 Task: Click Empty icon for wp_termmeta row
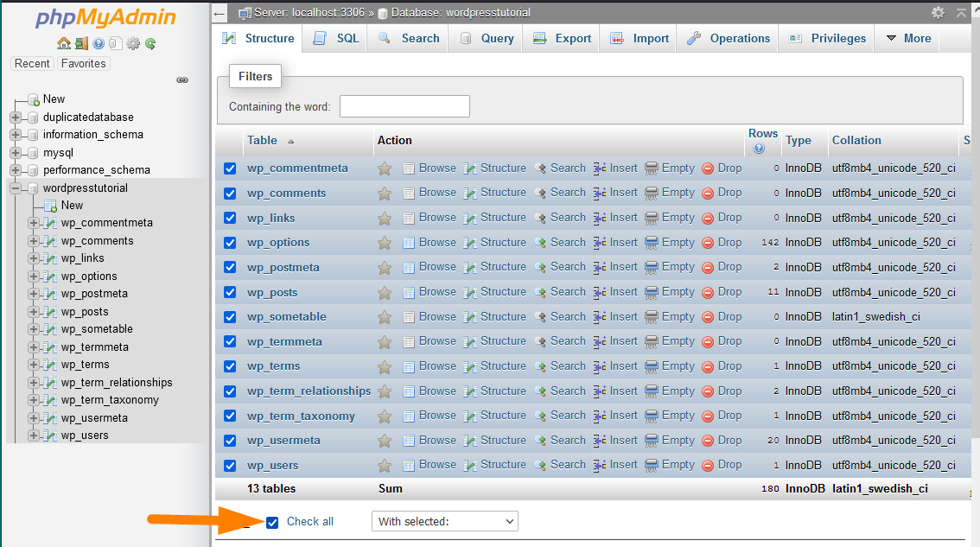coord(652,342)
